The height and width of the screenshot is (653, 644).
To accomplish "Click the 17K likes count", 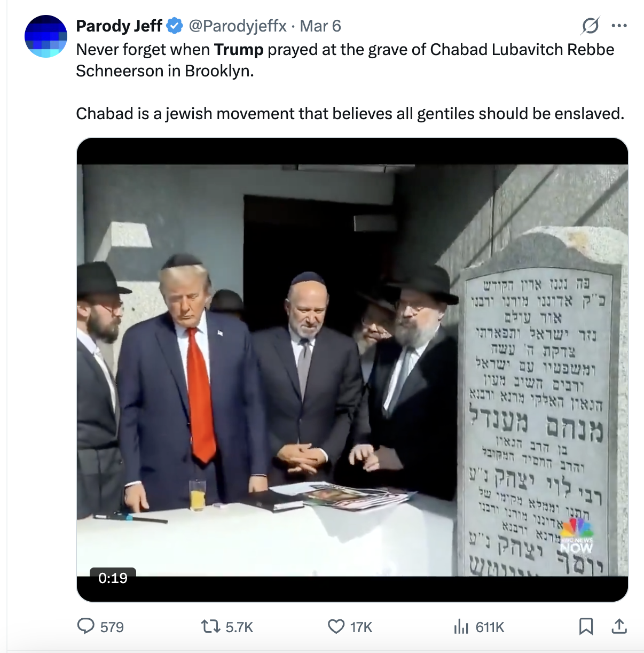I will click(x=362, y=627).
